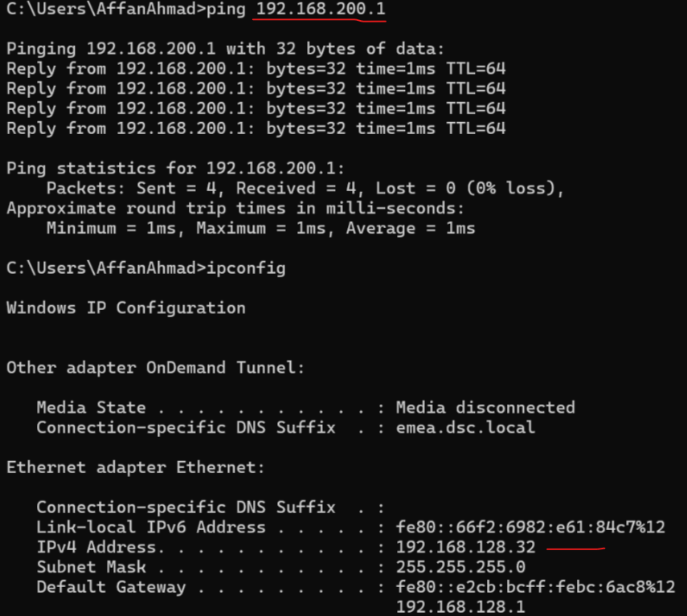687x616 pixels.
Task: Click the Subnet Mask value 255.255.255.0
Action: pos(460,567)
